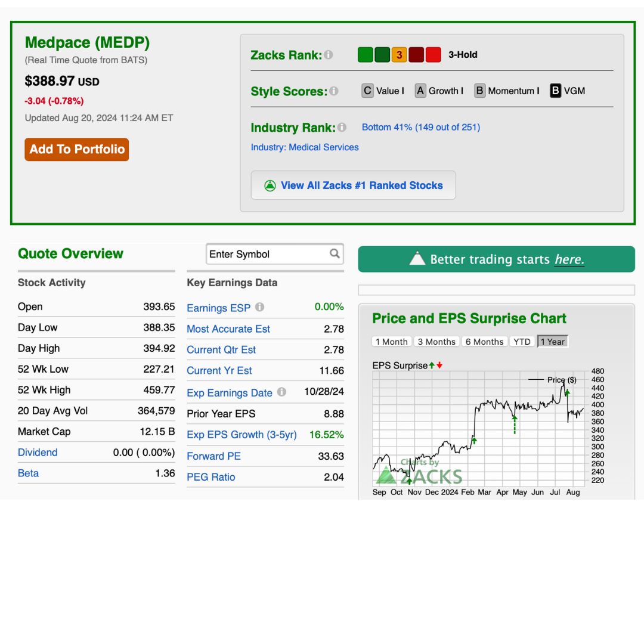Click the red EPS Surprise down arrow
The height and width of the screenshot is (644, 644).
point(439,365)
